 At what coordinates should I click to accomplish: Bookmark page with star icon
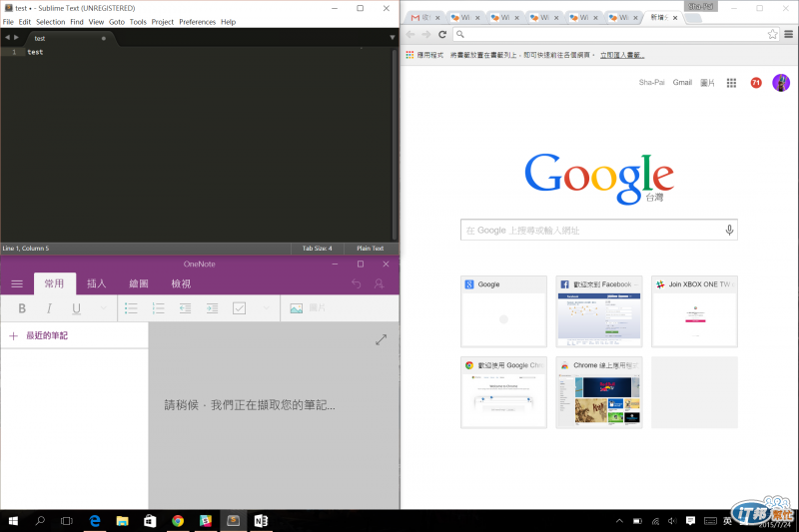click(x=772, y=34)
